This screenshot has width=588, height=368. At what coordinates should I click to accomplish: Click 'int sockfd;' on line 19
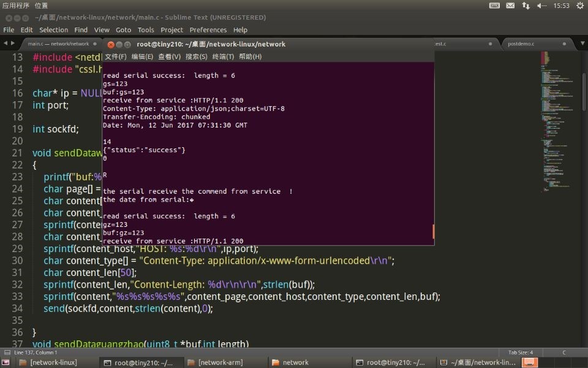click(x=56, y=129)
